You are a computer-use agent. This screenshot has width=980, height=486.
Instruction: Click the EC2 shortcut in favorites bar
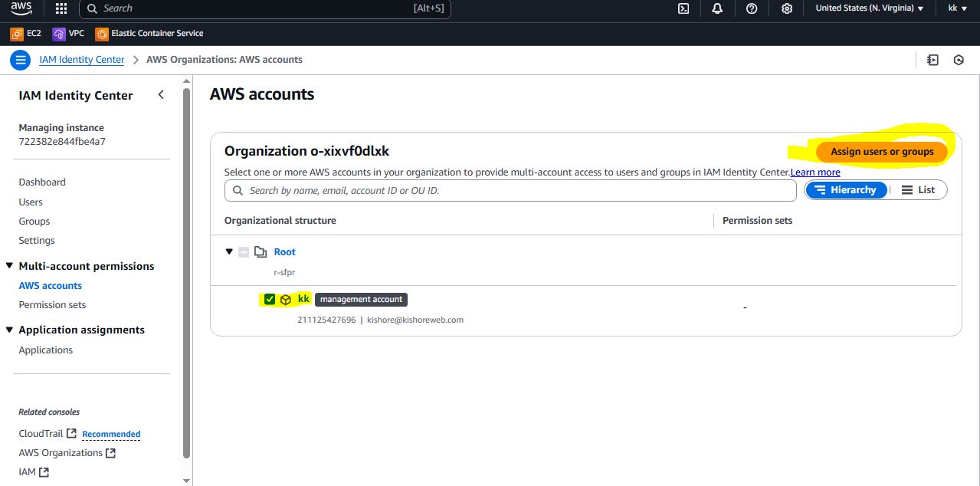pyautogui.click(x=26, y=34)
